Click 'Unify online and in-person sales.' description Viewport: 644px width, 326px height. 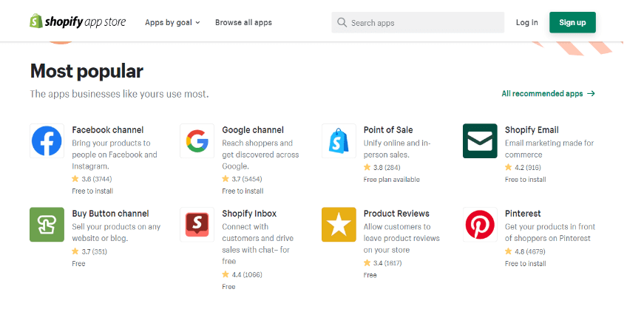pyautogui.click(x=397, y=149)
